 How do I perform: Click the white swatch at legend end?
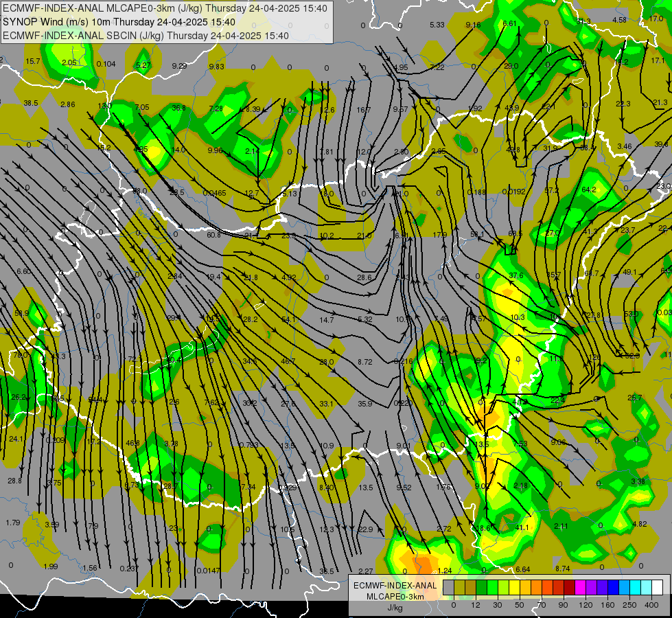tap(657, 587)
